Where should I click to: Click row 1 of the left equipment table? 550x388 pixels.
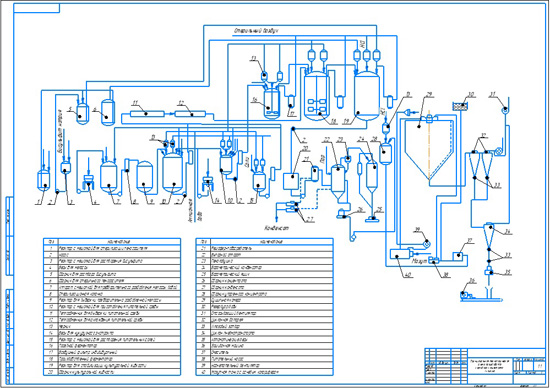112,248
